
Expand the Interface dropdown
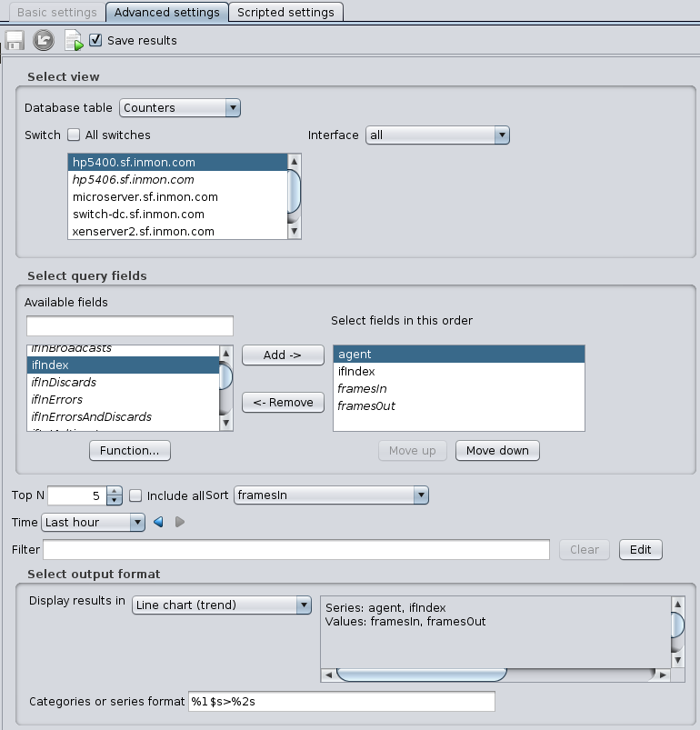[436, 135]
